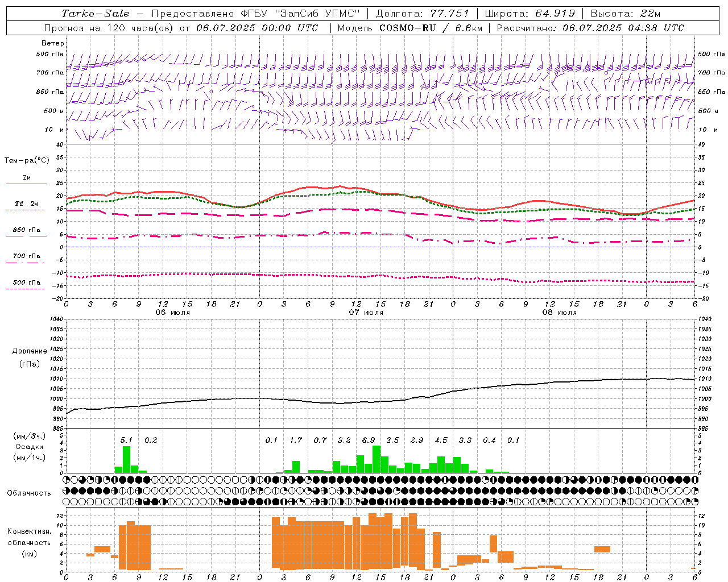Image resolution: width=728 pixels, height=582 pixels.
Task: Click the 0.2 precipitation total
Action: [x=151, y=440]
